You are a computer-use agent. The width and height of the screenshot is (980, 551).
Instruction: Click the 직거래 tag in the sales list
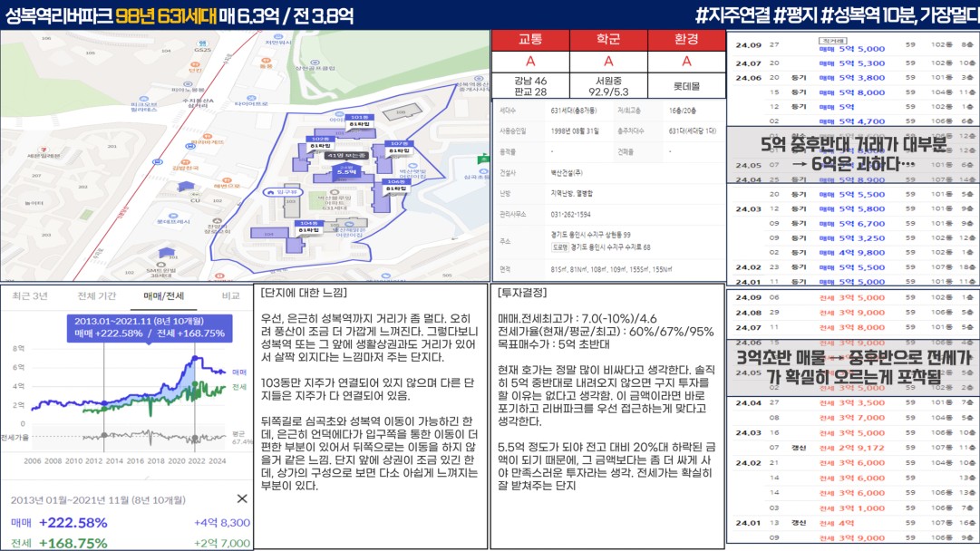click(x=831, y=41)
